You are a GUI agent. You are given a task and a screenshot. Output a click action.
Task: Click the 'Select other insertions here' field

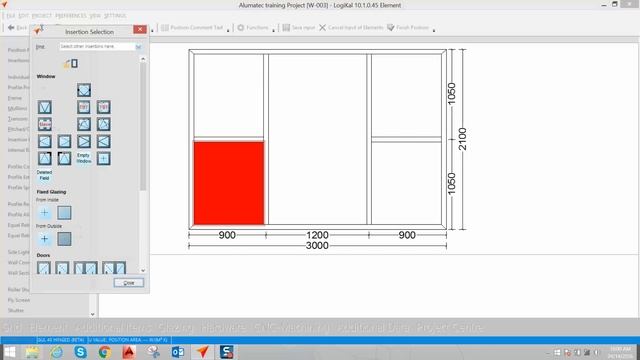[97, 47]
